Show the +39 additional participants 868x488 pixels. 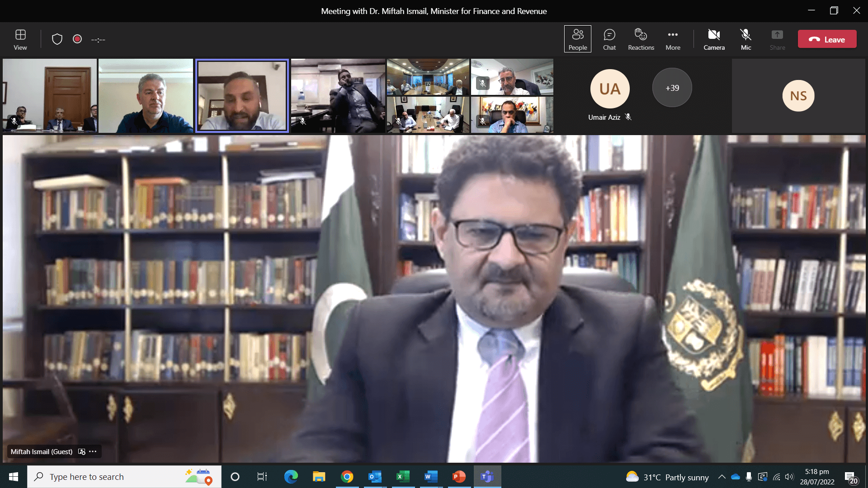(x=672, y=88)
